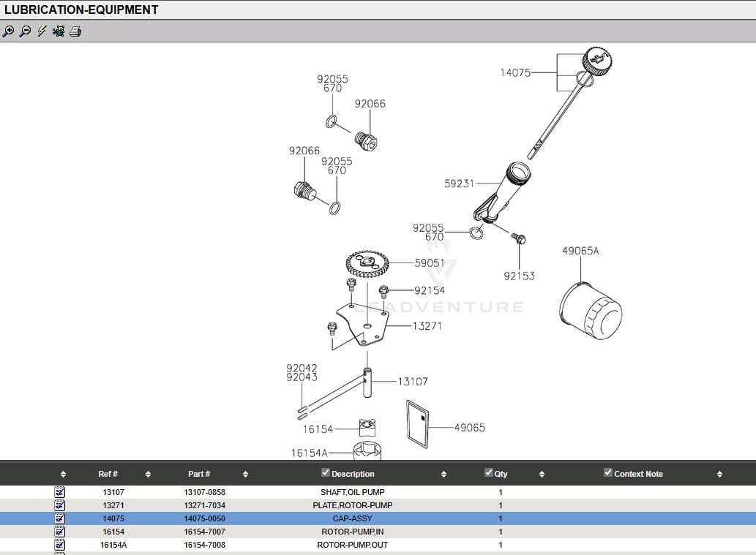Click the Ref # column header
Image resolution: width=756 pixels, height=555 pixels.
108,474
